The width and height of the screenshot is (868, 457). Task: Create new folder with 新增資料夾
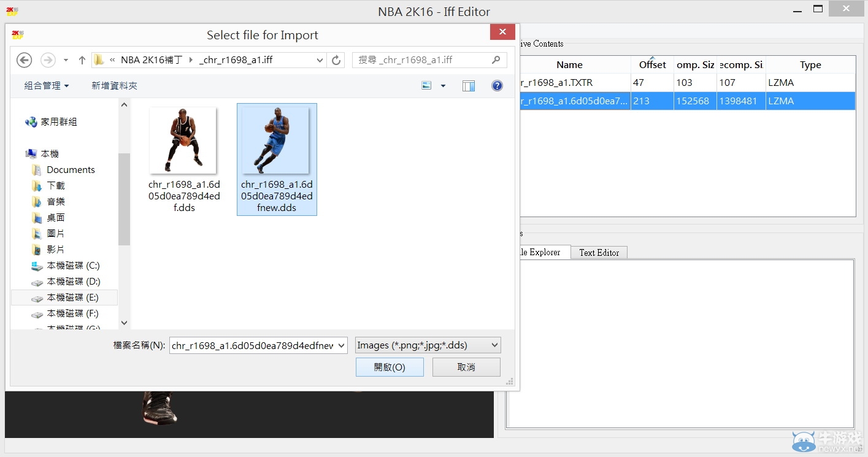(x=114, y=86)
